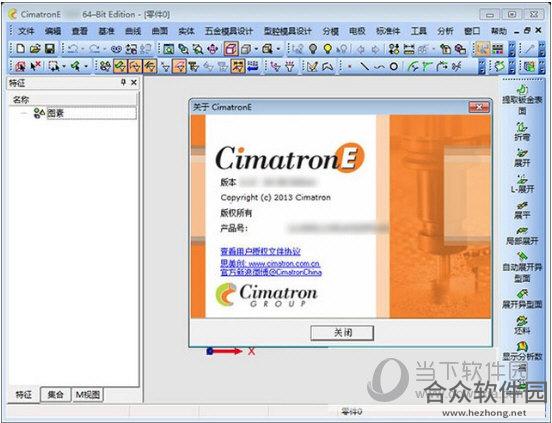Click the yellow light bulb show icon
Image resolution: width=552 pixels, height=423 pixels.
tap(327, 49)
